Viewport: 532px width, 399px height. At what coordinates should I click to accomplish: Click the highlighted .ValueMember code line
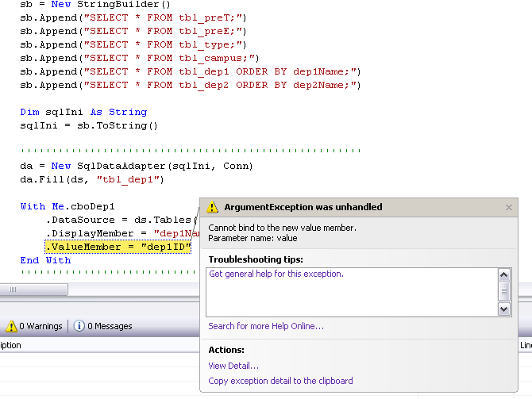point(118,247)
